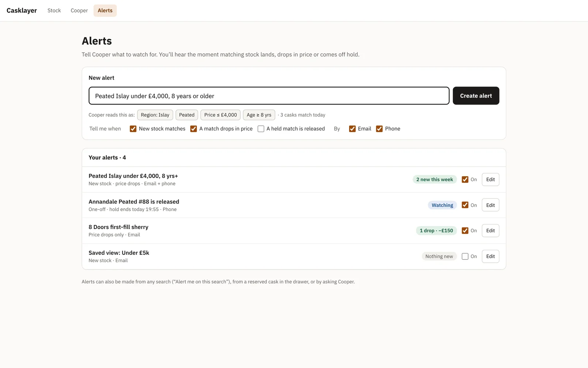Edit the Saved view: Under £5k alert

point(490,256)
